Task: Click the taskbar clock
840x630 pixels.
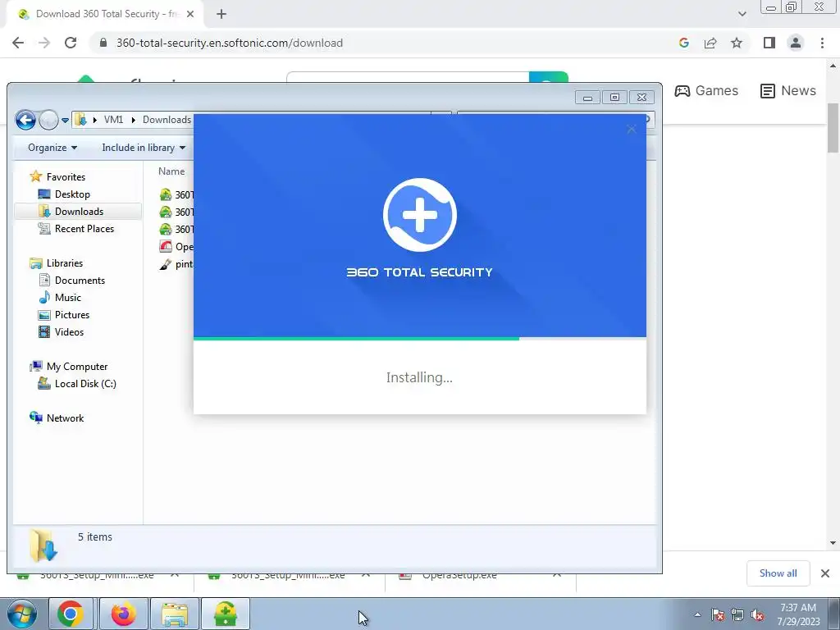Action: click(798, 614)
